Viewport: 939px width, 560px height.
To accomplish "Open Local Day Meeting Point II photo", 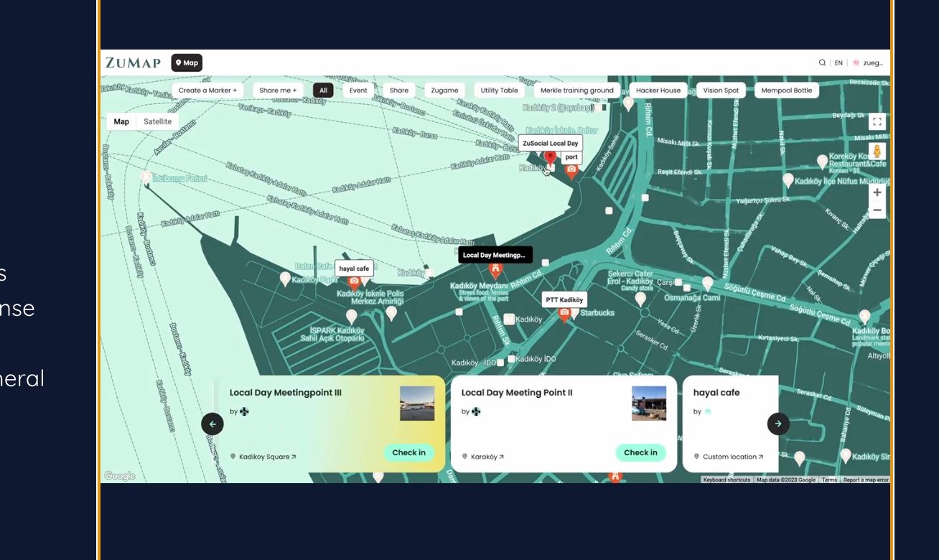I will coord(648,403).
